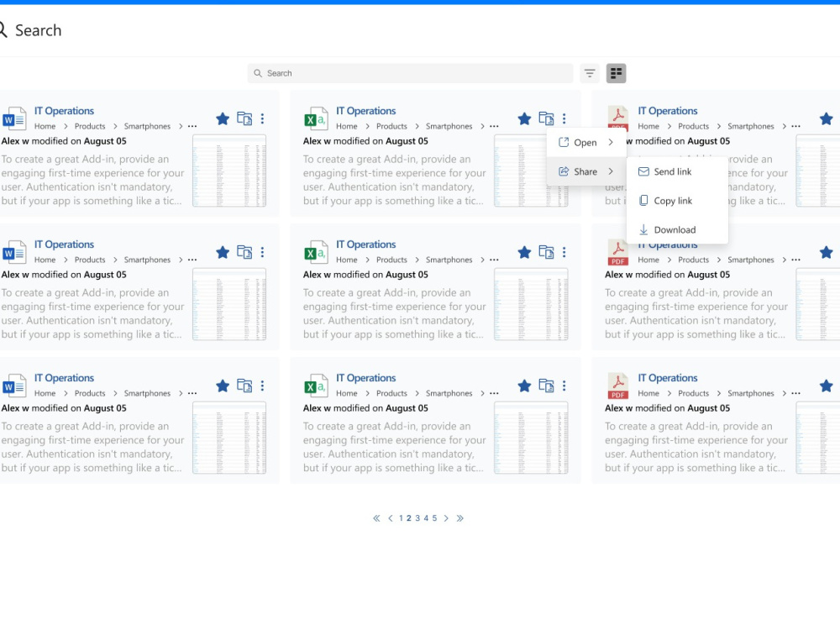Click the magnifier icon beside the Search heading
This screenshot has height=630, width=840.
point(3,30)
